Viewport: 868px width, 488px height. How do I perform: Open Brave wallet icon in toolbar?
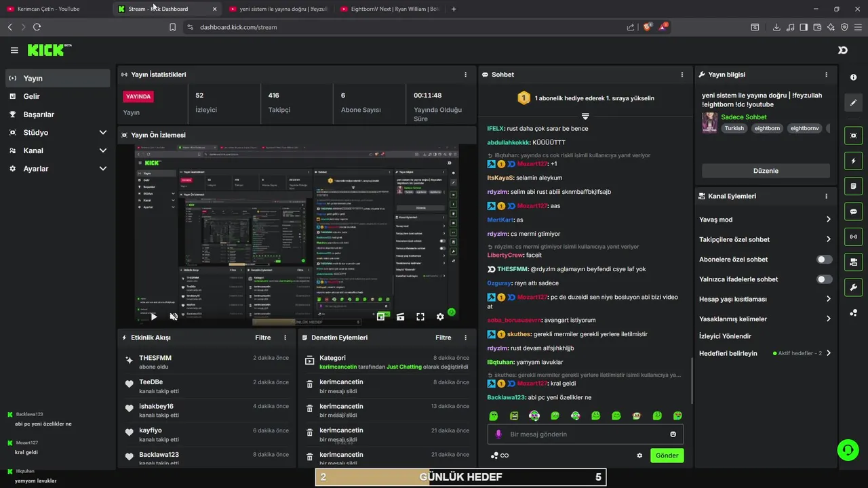[x=817, y=27]
